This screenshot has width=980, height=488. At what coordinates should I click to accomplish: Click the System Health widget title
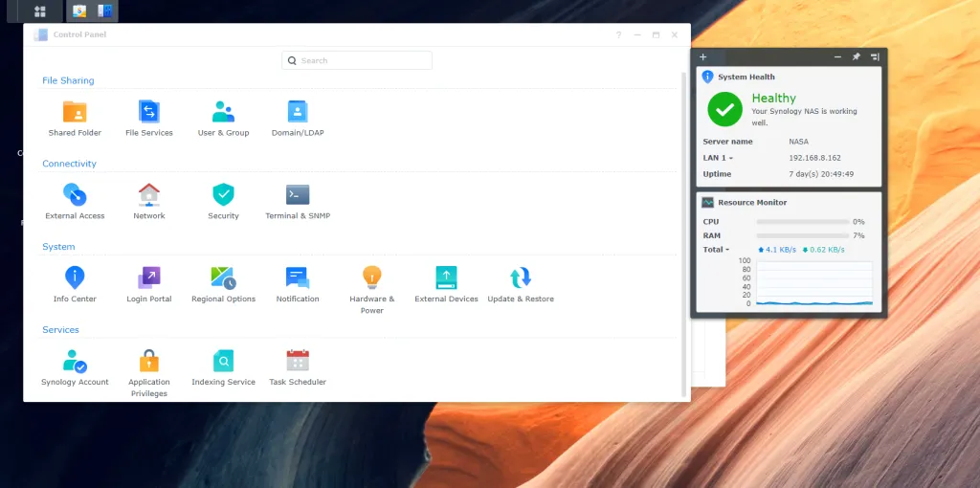pyautogui.click(x=746, y=77)
